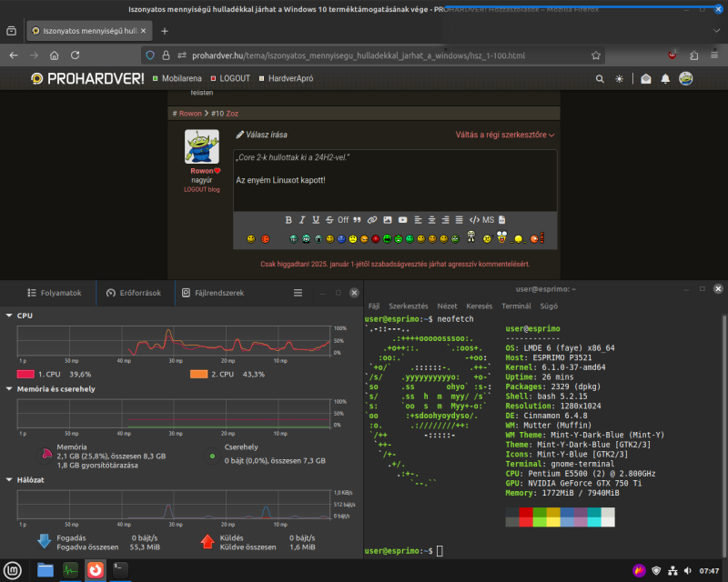The height and width of the screenshot is (582, 728).
Task: Center-align the reply text
Action: (431, 220)
